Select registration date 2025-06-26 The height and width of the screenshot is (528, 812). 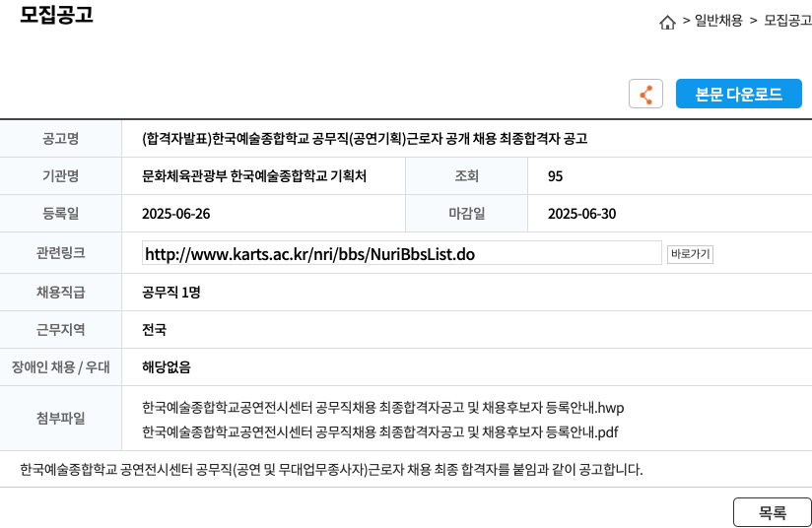[x=176, y=214]
